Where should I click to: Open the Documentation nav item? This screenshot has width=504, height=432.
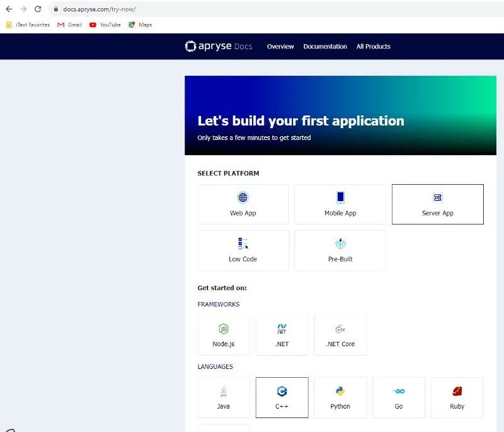tap(325, 46)
